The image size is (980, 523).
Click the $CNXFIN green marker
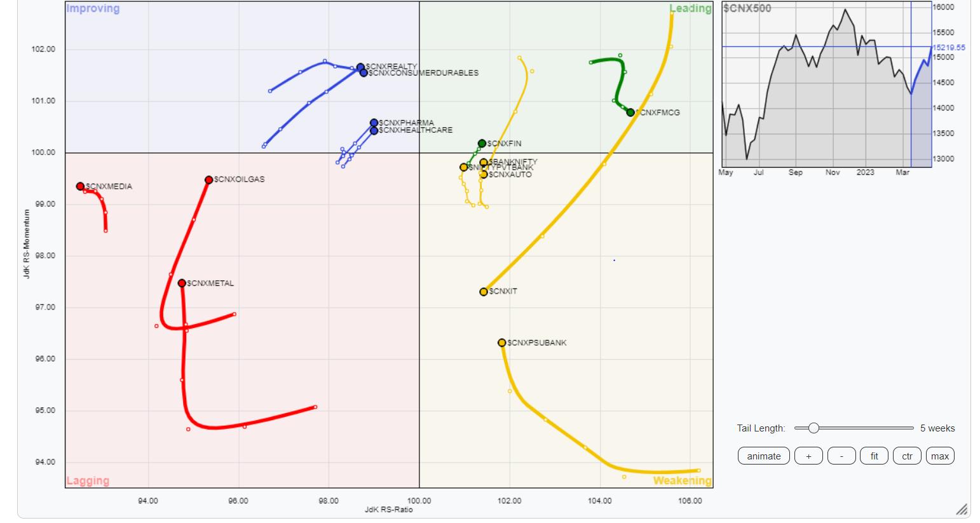pos(482,144)
